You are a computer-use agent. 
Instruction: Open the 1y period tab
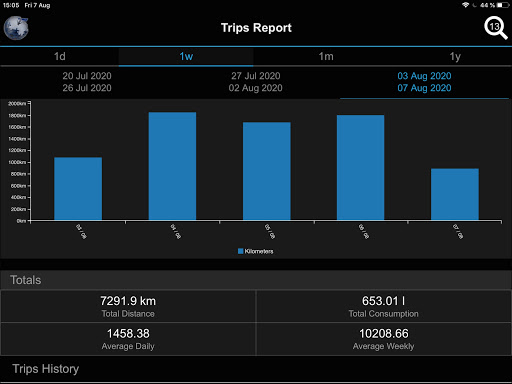tap(455, 56)
